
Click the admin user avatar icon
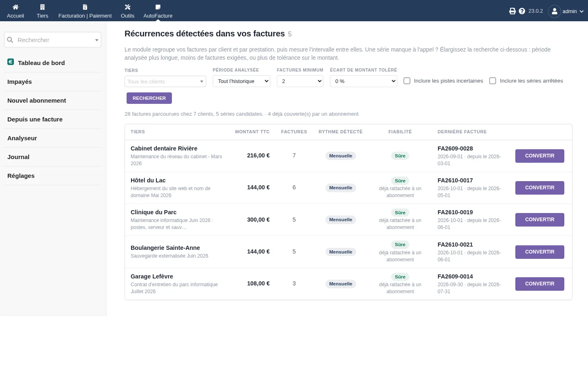(x=554, y=11)
